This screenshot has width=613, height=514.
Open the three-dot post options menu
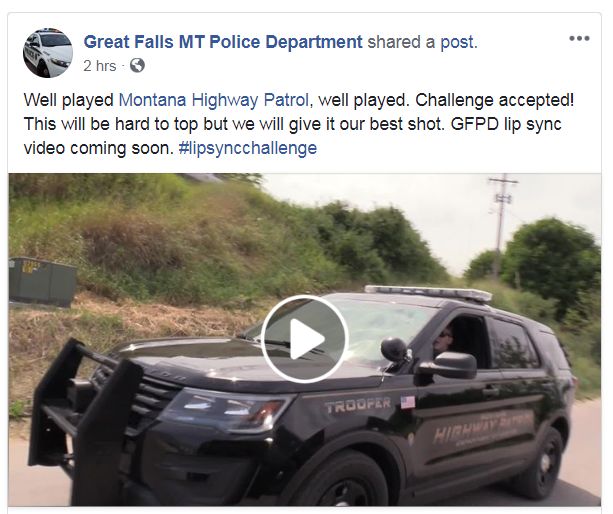pyautogui.click(x=579, y=38)
